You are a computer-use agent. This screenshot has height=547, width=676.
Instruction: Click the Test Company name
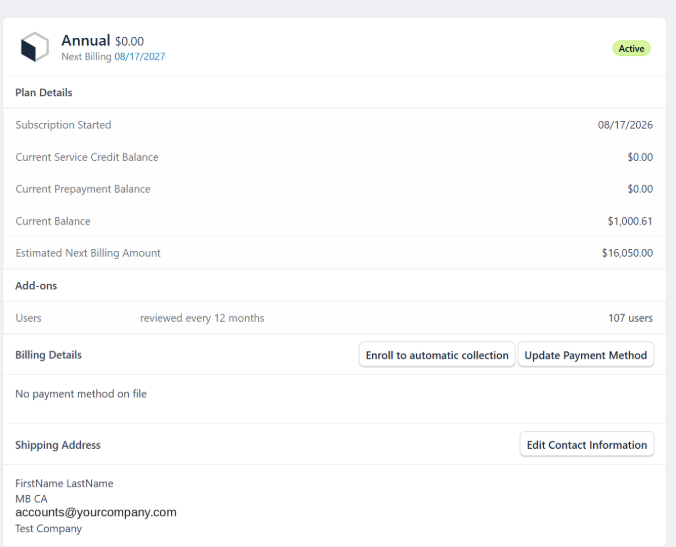point(49,528)
